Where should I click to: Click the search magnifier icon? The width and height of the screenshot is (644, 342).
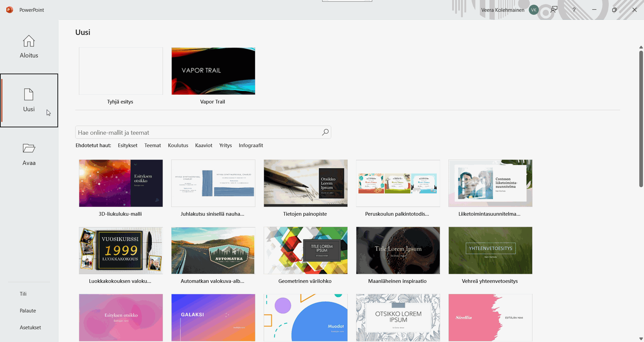[325, 132]
